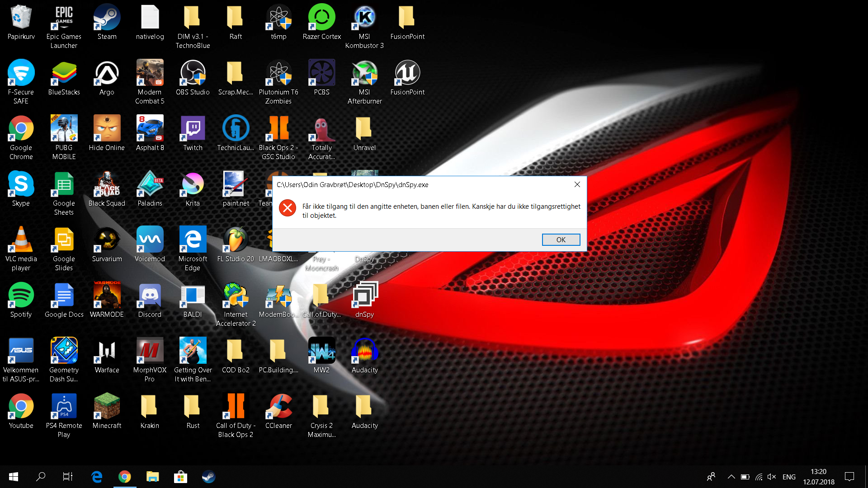Launch TechnicLauncher shortcut

click(236, 133)
